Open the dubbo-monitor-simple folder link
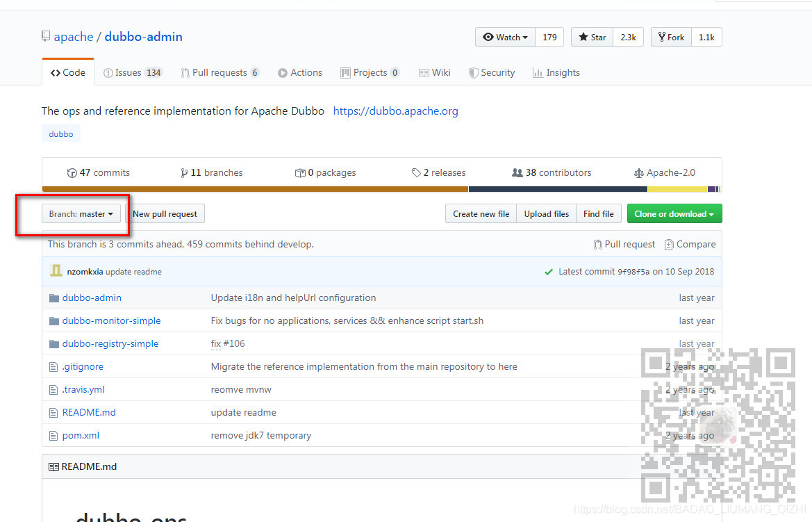The image size is (812, 522). click(111, 321)
